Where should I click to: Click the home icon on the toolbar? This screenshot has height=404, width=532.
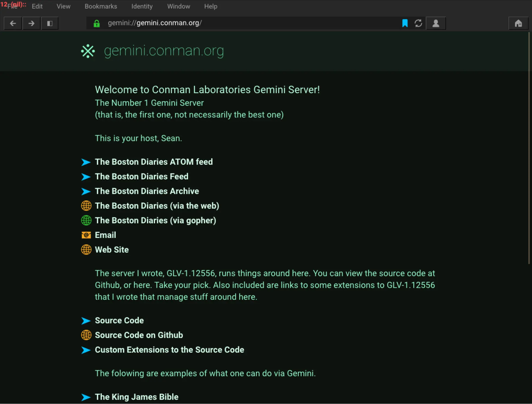(x=518, y=23)
